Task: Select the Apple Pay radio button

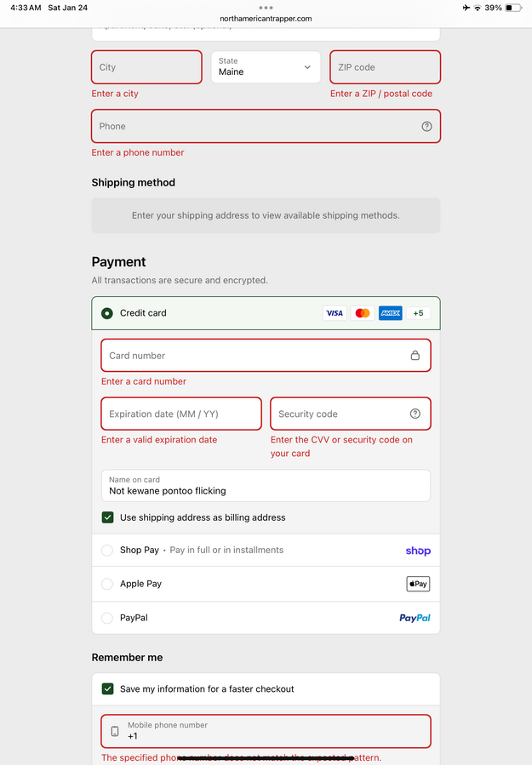Action: [107, 584]
